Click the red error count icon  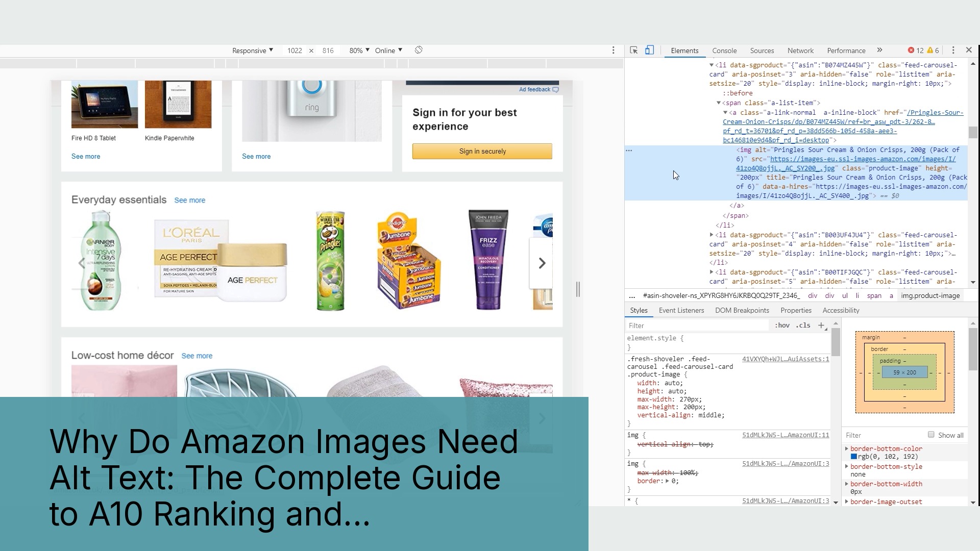coord(911,50)
